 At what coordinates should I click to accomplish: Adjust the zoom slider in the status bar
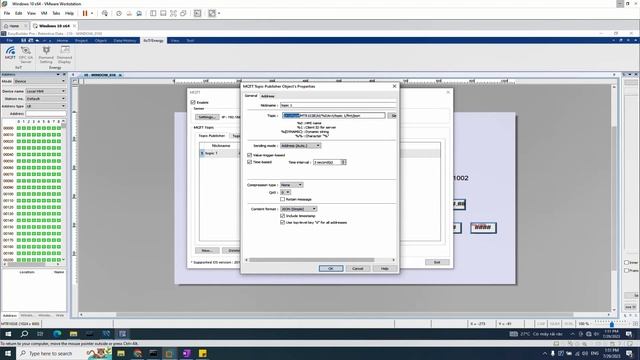tap(612, 324)
